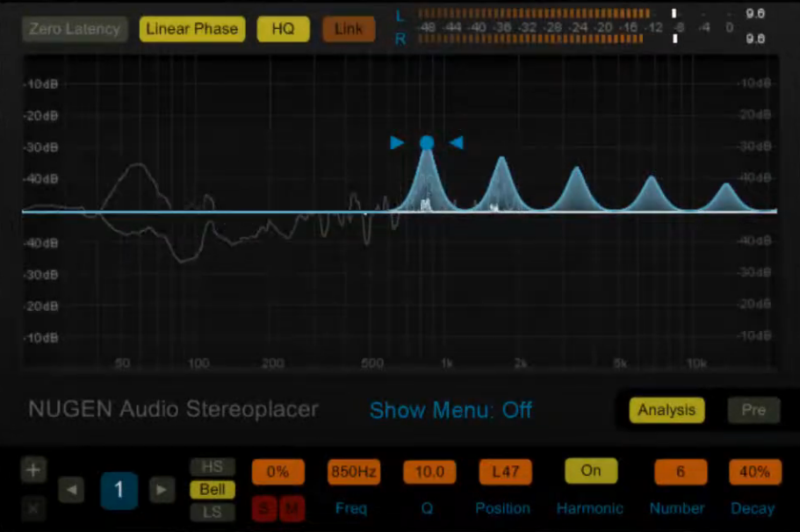
Task: Click the R channel meter
Action: [x=530, y=39]
